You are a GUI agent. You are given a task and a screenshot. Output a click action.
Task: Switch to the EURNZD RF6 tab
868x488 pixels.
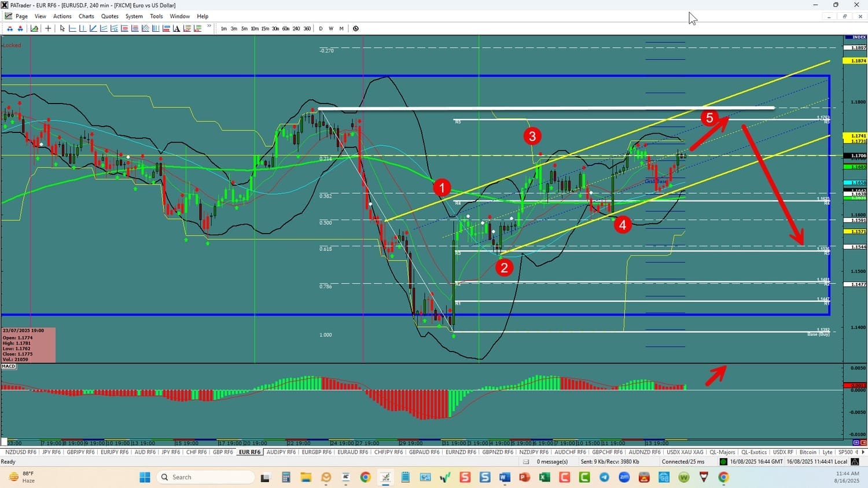tap(461, 452)
